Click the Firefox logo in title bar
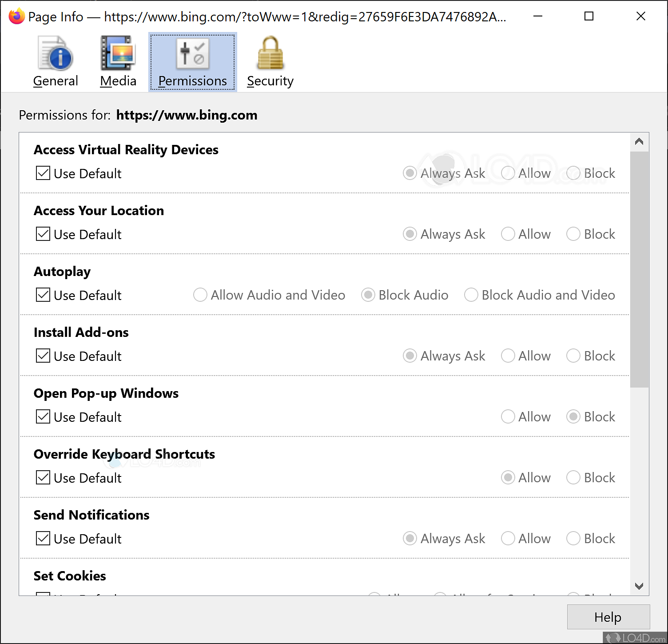The width and height of the screenshot is (668, 644). click(16, 16)
